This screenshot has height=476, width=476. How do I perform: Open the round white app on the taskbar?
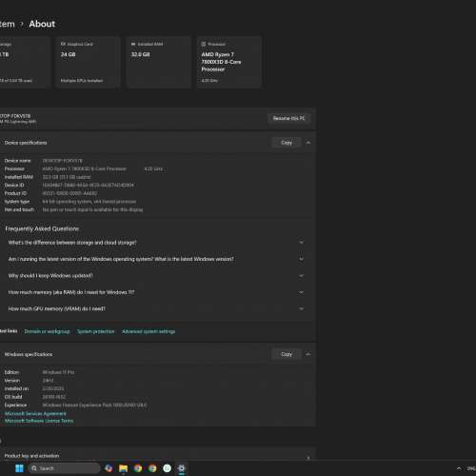[x=167, y=468]
